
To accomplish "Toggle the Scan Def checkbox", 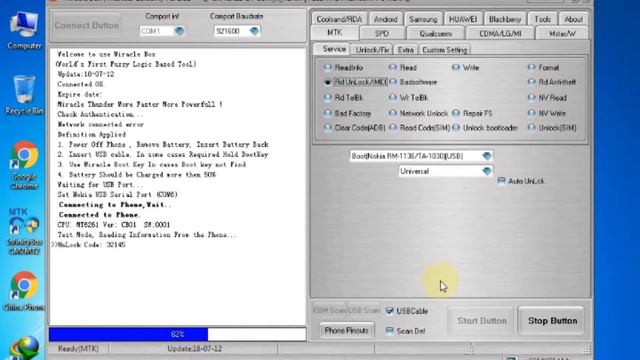I will click(390, 331).
